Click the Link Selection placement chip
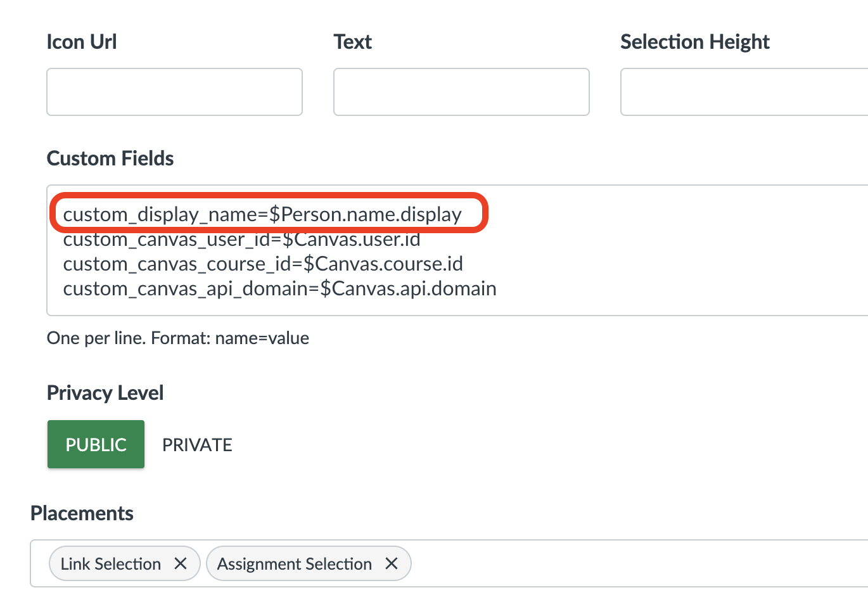Image resolution: width=868 pixels, height=602 pixels. click(x=124, y=563)
